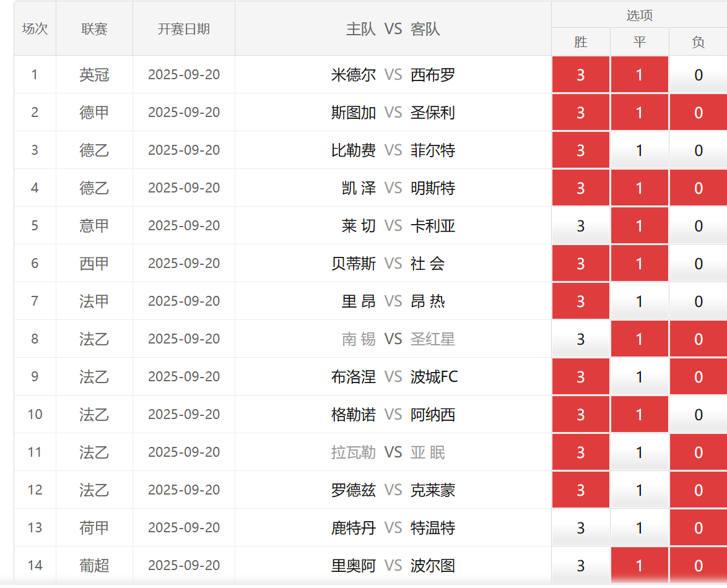727x588 pixels.
Task: Deselect loss option 0 for 凯泽 vs 明斯特
Action: pyautogui.click(x=698, y=188)
